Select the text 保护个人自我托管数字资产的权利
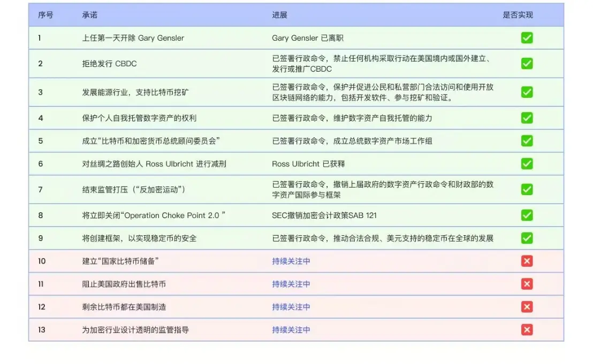 (x=139, y=118)
